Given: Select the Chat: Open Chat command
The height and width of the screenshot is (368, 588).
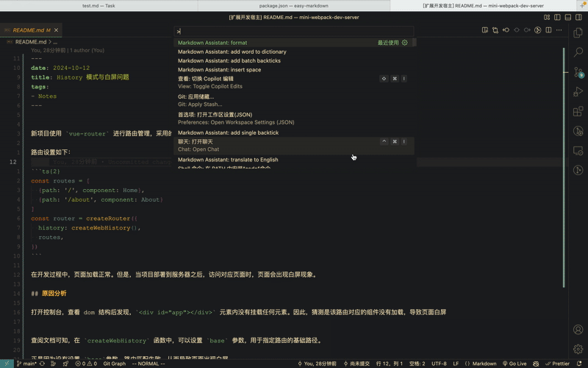Looking at the screenshot, I should click(293, 145).
